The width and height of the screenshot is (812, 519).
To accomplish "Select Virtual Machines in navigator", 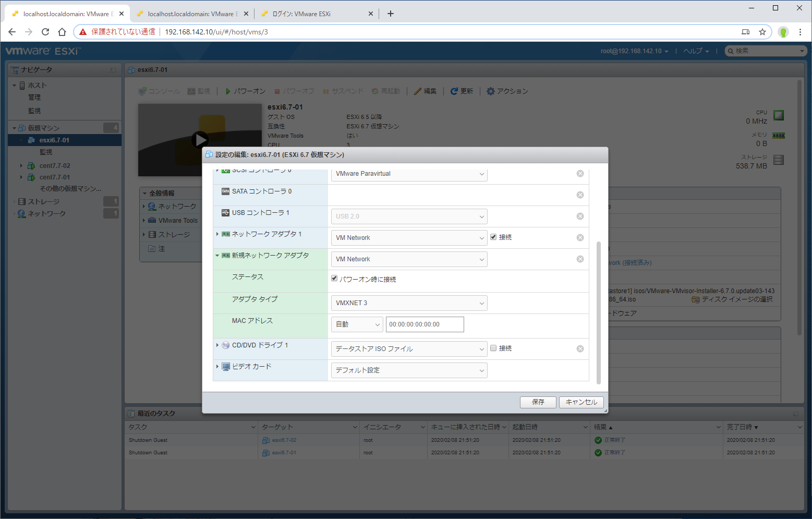I will click(44, 128).
